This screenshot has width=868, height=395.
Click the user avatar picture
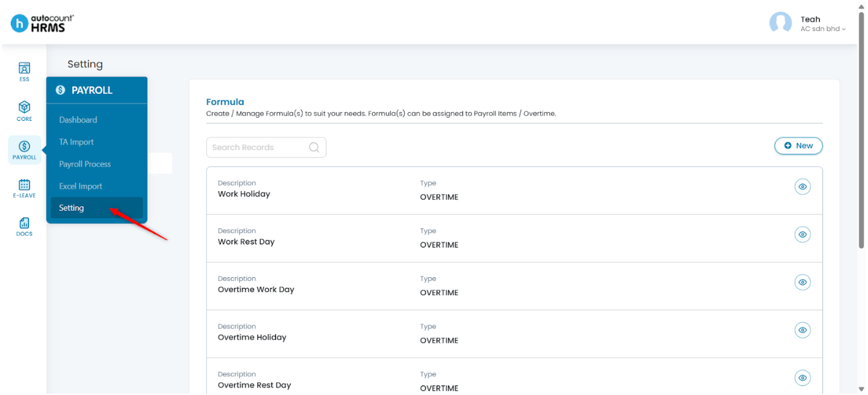[x=780, y=23]
